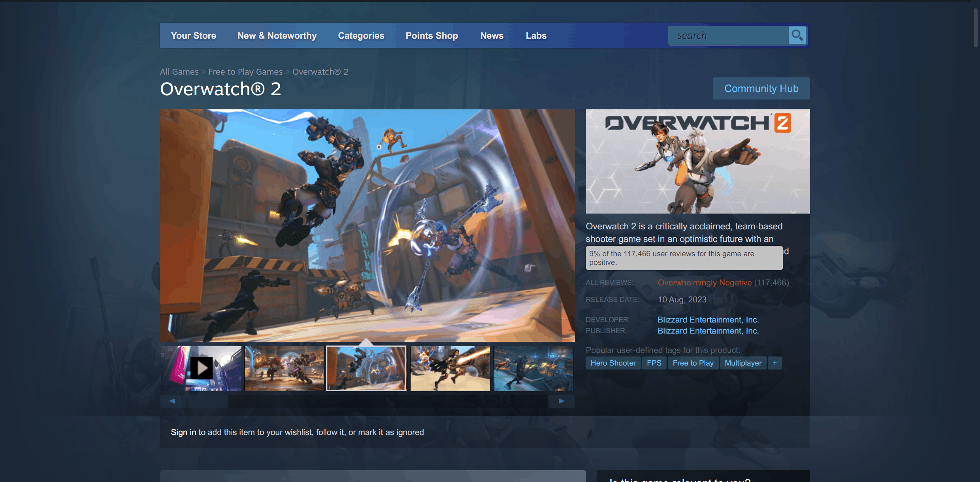Click the search input field
Image resolution: width=980 pixels, height=482 pixels.
tap(729, 35)
